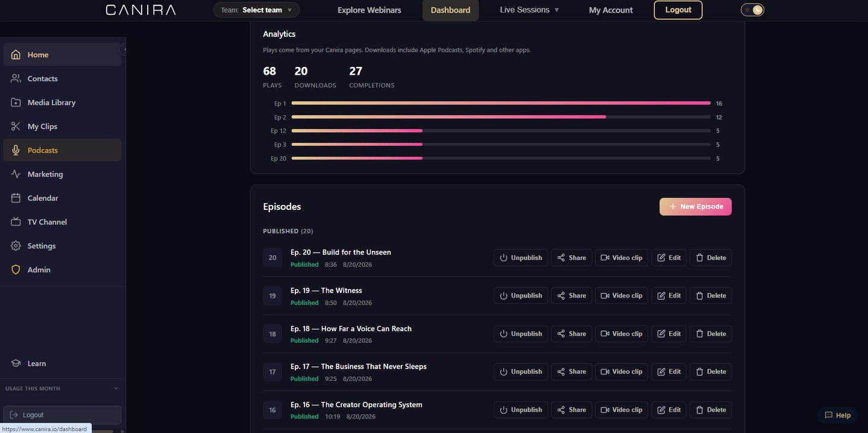Open episode title Ep. 19 — The Witness

coord(326,290)
